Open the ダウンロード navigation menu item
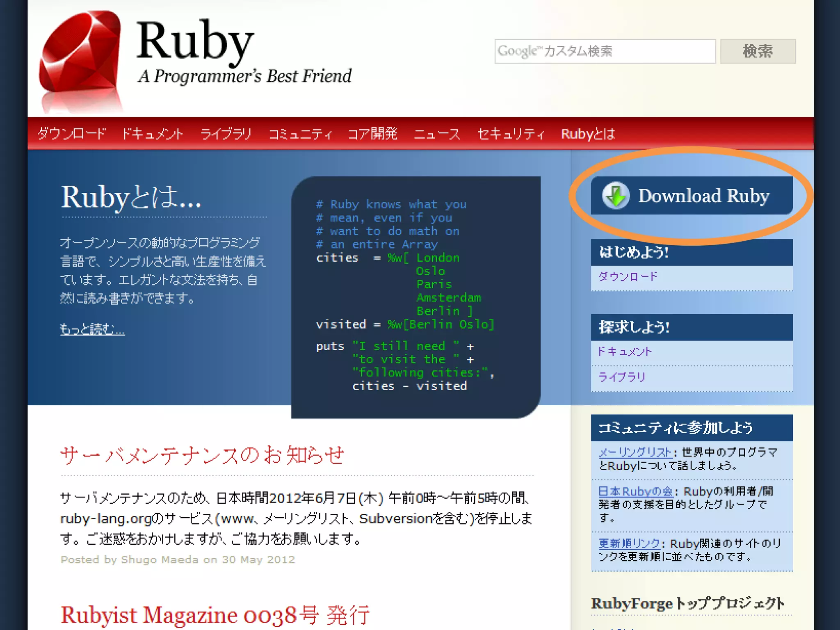The image size is (840, 630). click(x=72, y=134)
